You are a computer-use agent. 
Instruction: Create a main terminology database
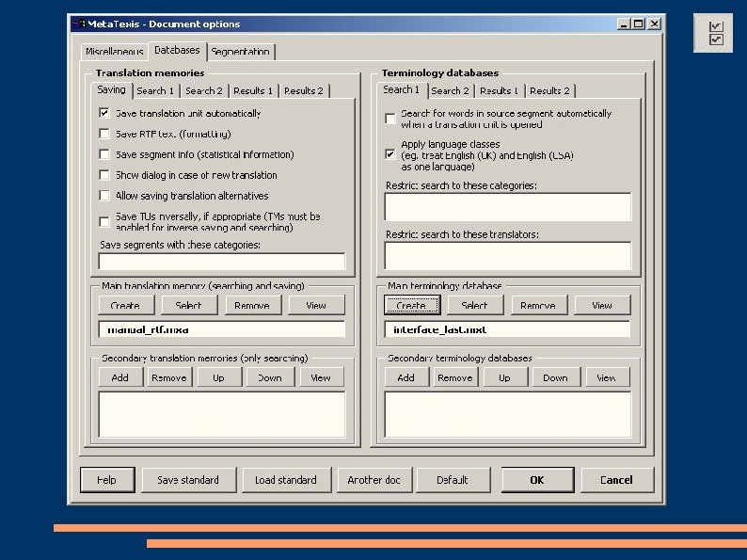(412, 306)
